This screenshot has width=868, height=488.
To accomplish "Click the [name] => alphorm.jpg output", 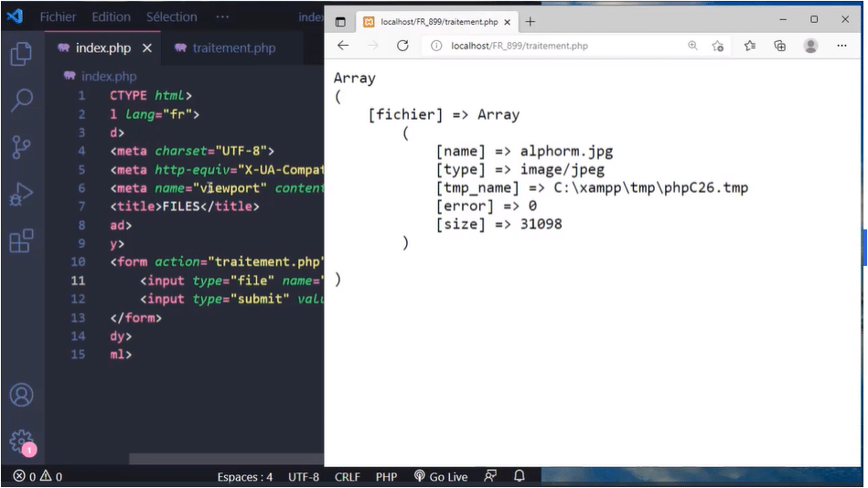I will pos(524,151).
